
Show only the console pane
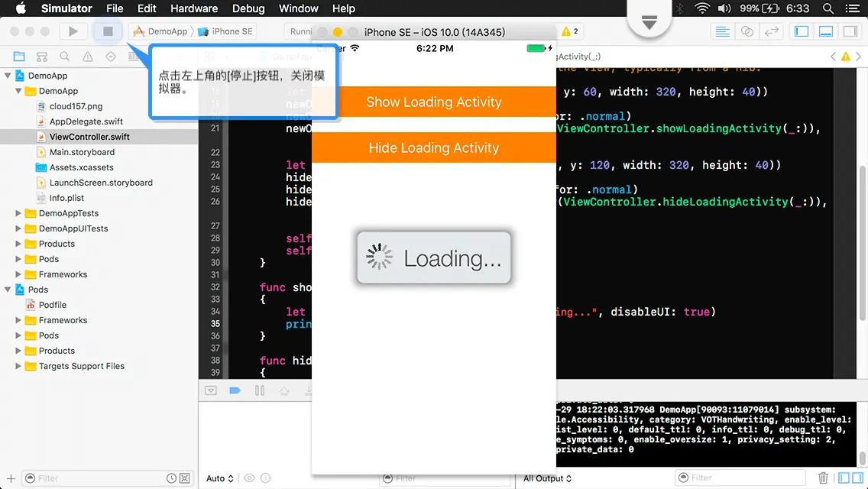pos(857,478)
